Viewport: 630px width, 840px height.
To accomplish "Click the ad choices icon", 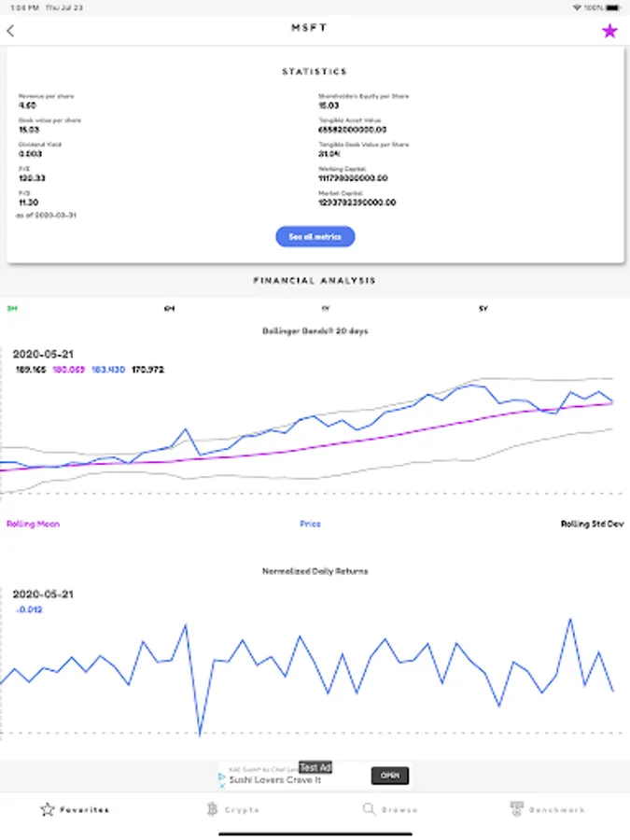I will [222, 776].
